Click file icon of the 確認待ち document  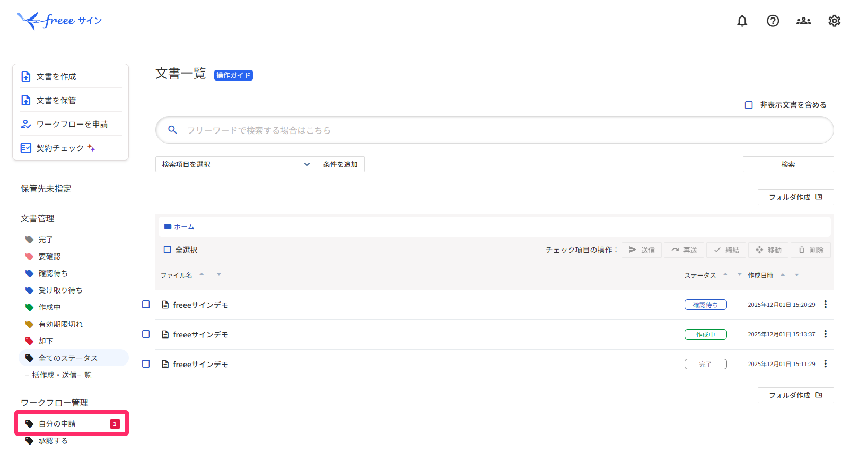[x=165, y=305]
